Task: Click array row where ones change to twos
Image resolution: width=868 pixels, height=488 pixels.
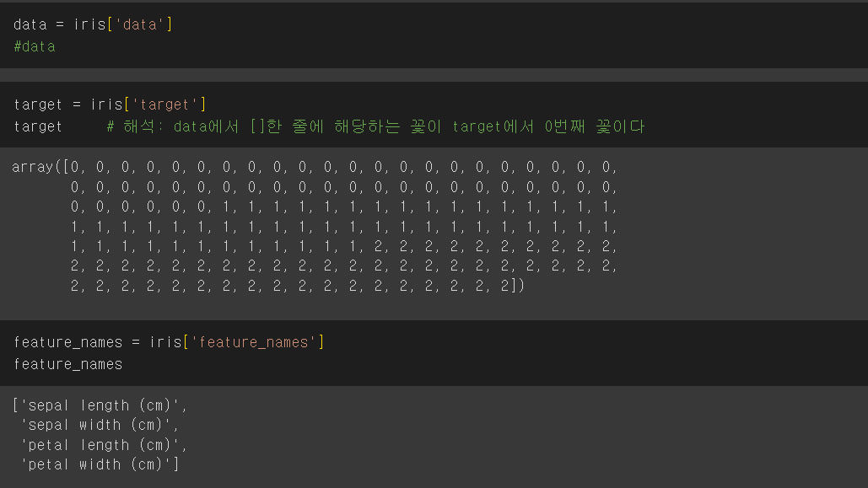Action: tap(344, 246)
